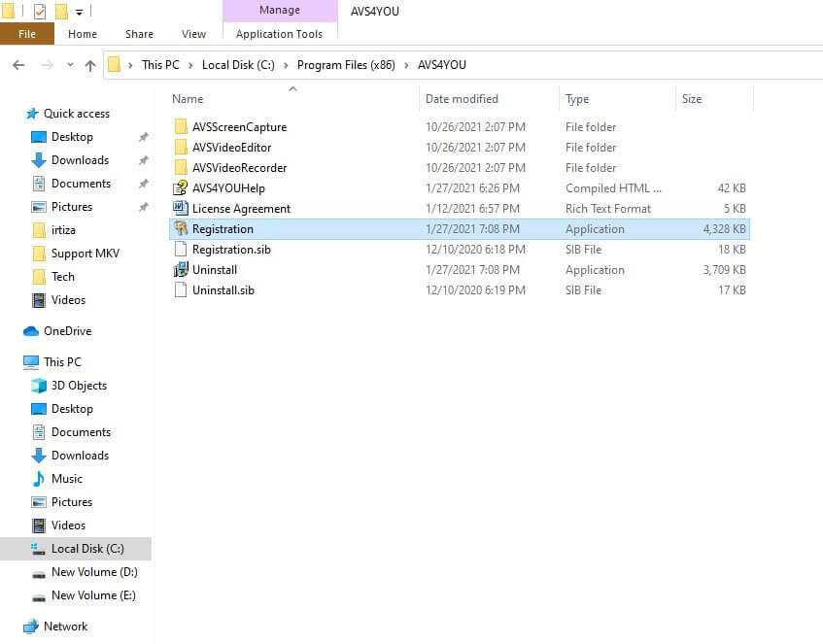Unpin Downloads using its pin icon
This screenshot has width=823, height=644.
[x=143, y=160]
